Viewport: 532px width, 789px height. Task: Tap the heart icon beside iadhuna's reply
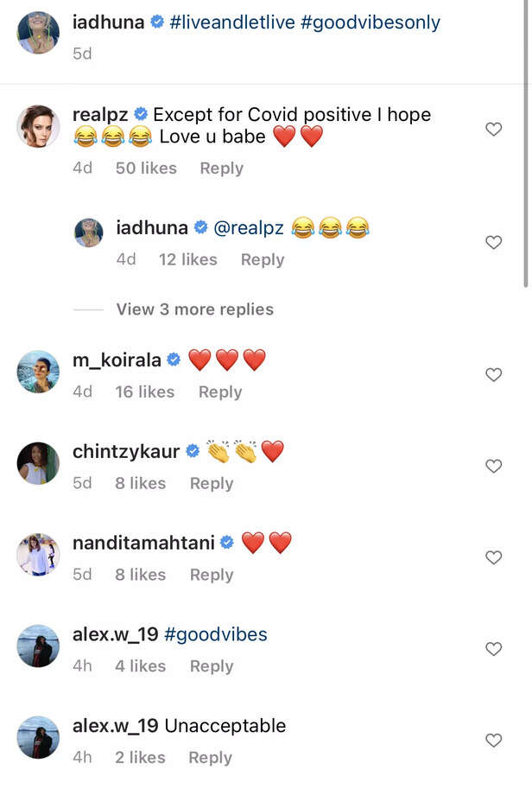point(494,243)
